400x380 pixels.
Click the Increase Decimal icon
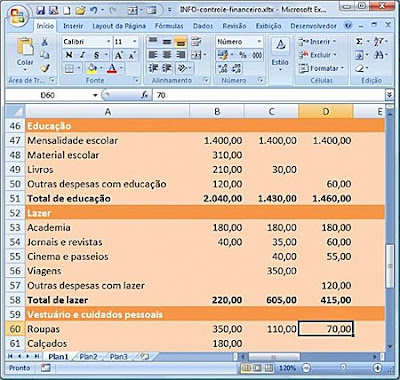tap(222, 68)
